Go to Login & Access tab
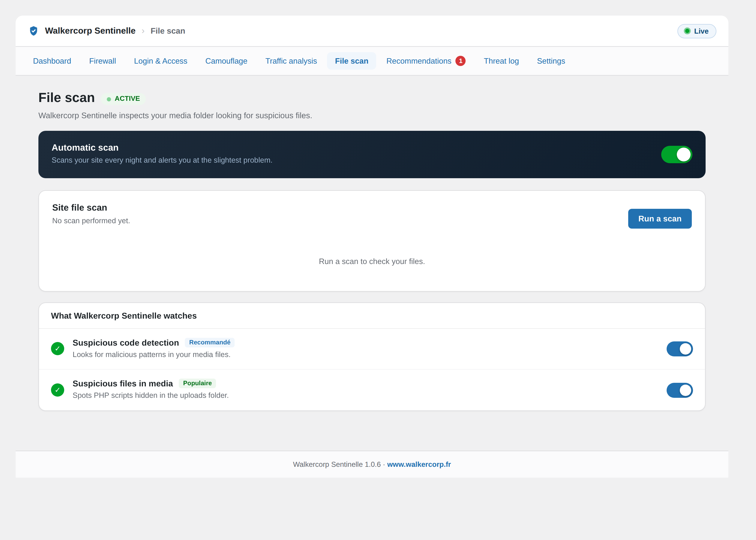Viewport: 756px width, 540px height. (160, 61)
